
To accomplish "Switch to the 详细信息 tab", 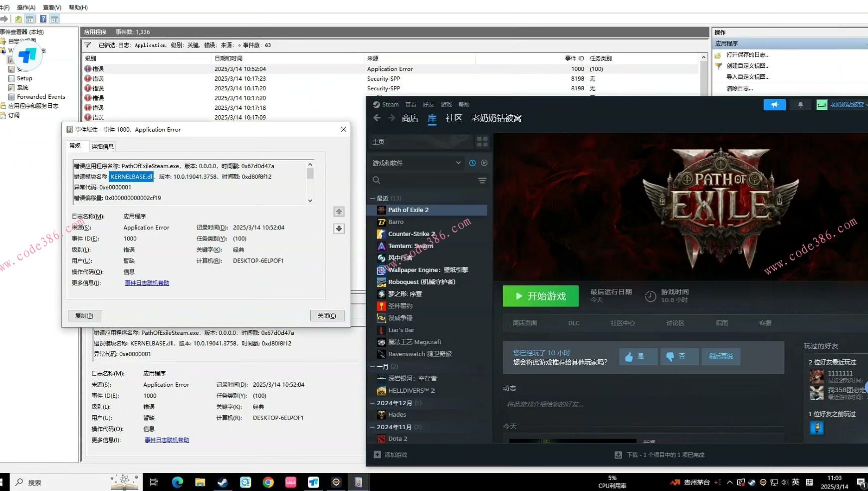I will [x=102, y=146].
